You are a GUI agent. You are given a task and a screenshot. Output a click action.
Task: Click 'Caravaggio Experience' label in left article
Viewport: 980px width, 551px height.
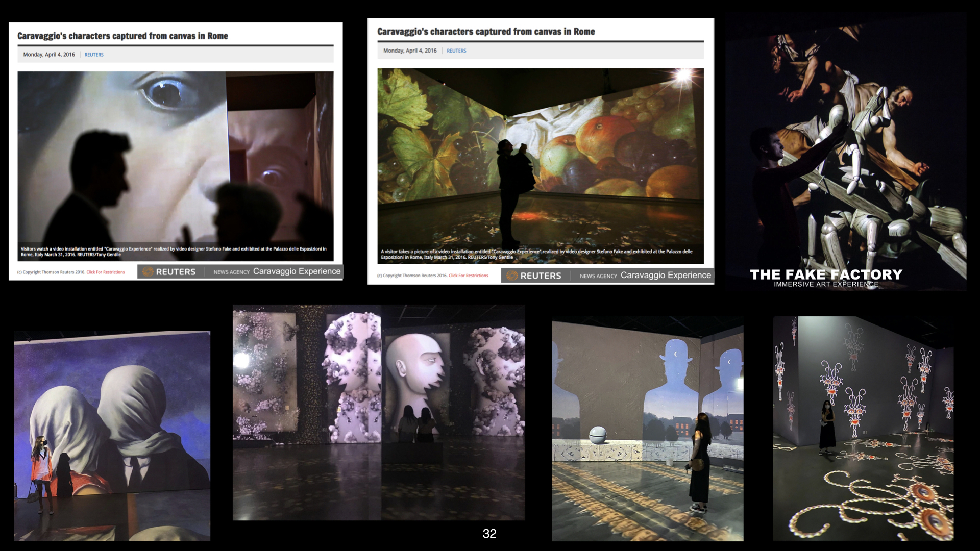(297, 271)
